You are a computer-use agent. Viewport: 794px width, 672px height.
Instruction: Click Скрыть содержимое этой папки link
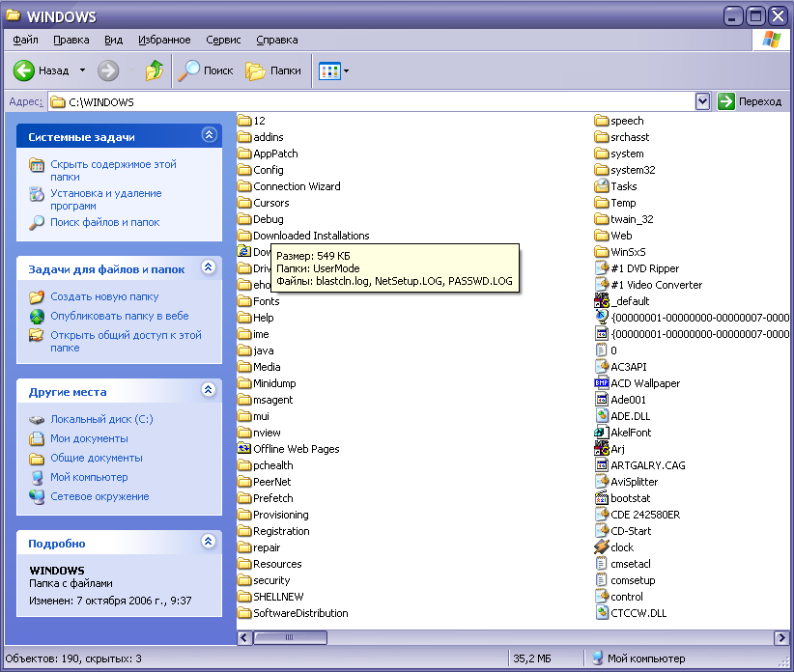[113, 171]
